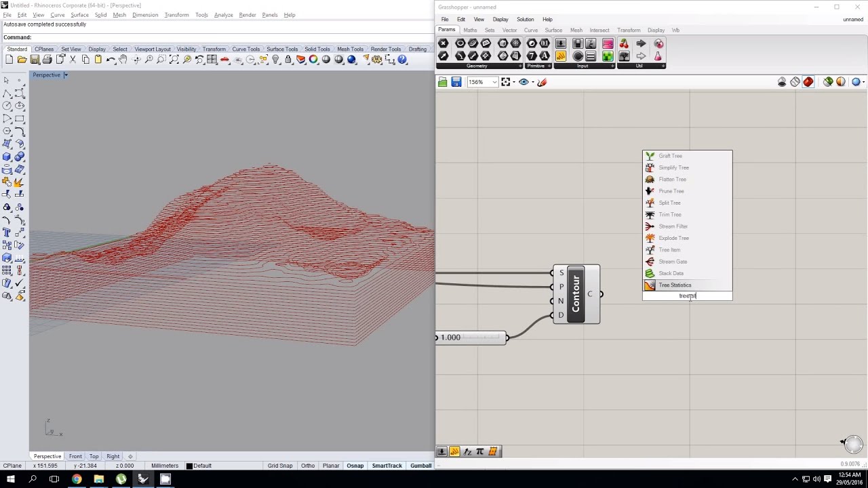This screenshot has height=488, width=868.
Task: Add the cherries Cluster util icon
Action: point(624,43)
